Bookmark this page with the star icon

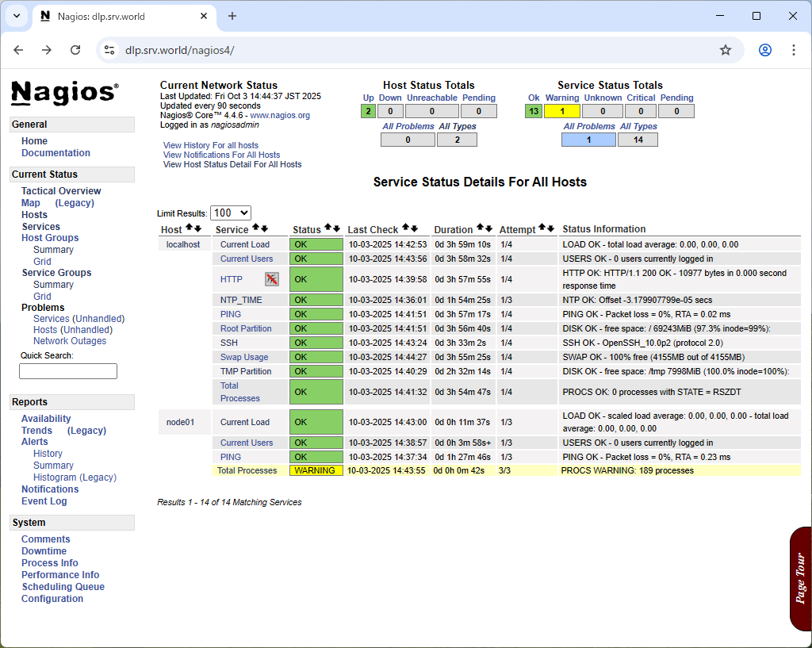725,50
